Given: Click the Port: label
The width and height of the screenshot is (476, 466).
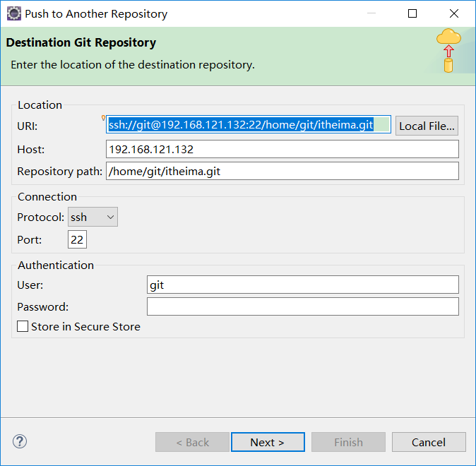Looking at the screenshot, I should (29, 240).
